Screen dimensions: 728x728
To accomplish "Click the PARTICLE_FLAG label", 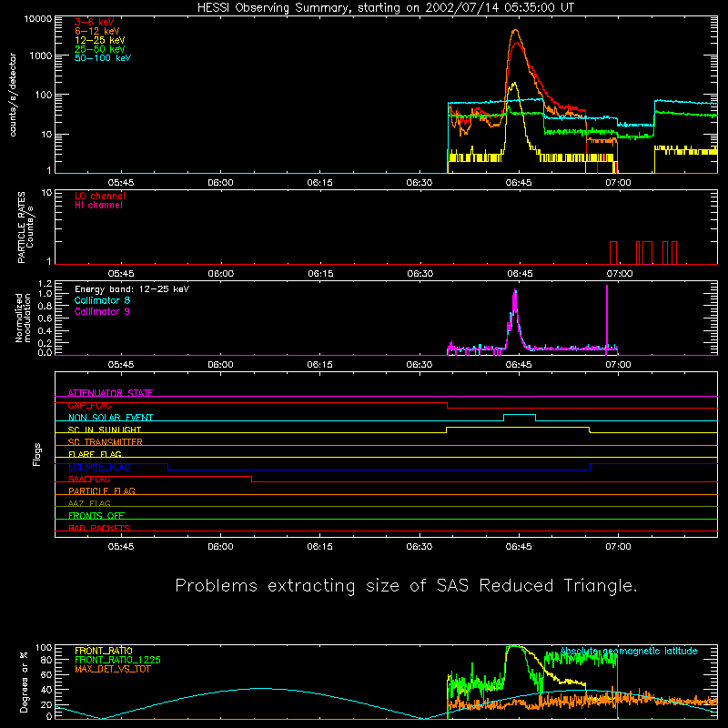I will click(102, 491).
